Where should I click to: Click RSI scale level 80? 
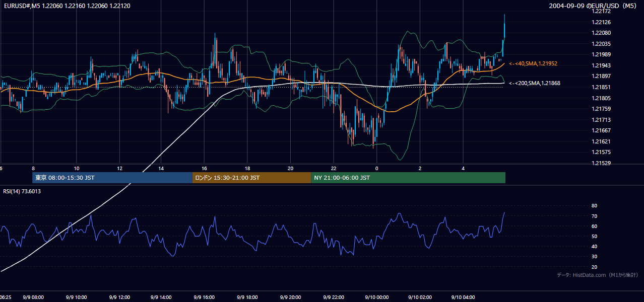coord(594,206)
